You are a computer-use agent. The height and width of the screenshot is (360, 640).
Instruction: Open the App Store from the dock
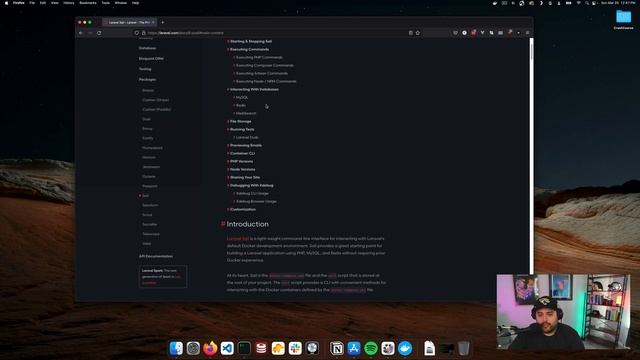click(354, 348)
